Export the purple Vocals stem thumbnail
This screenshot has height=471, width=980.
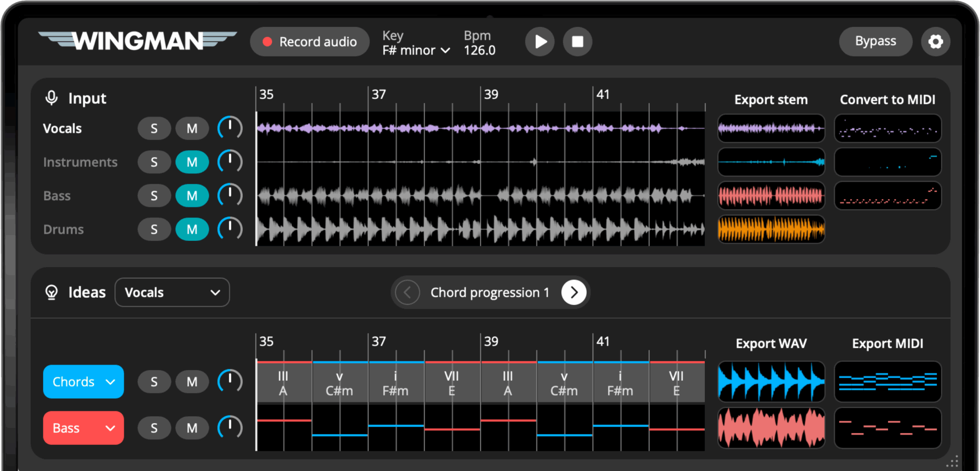[771, 128]
